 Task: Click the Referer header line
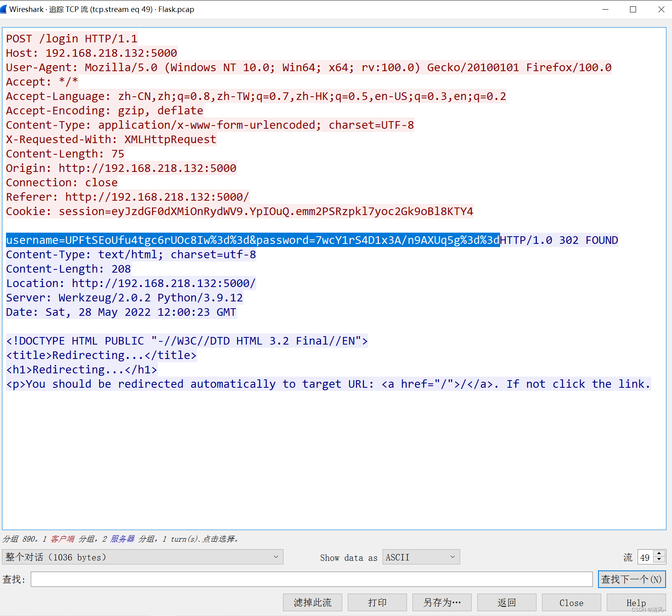pyautogui.click(x=128, y=197)
